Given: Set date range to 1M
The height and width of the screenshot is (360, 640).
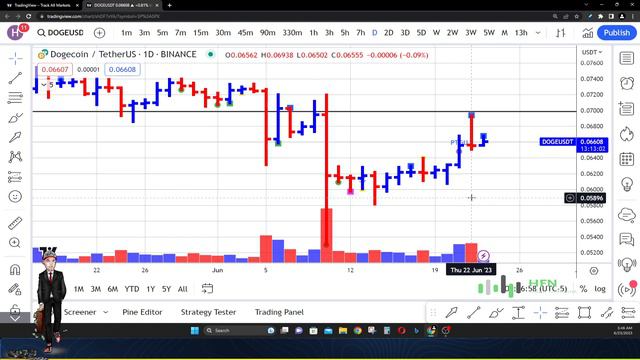Looking at the screenshot, I should pos(79,289).
